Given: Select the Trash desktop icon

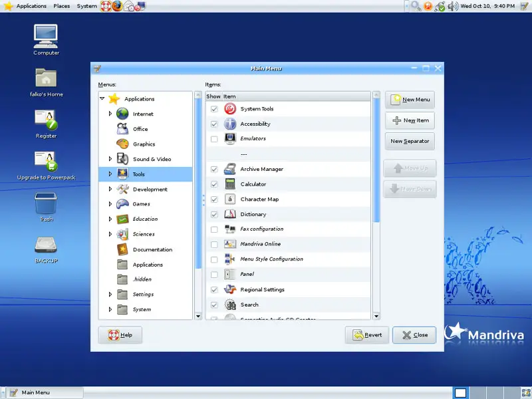Looking at the screenshot, I should tap(46, 203).
